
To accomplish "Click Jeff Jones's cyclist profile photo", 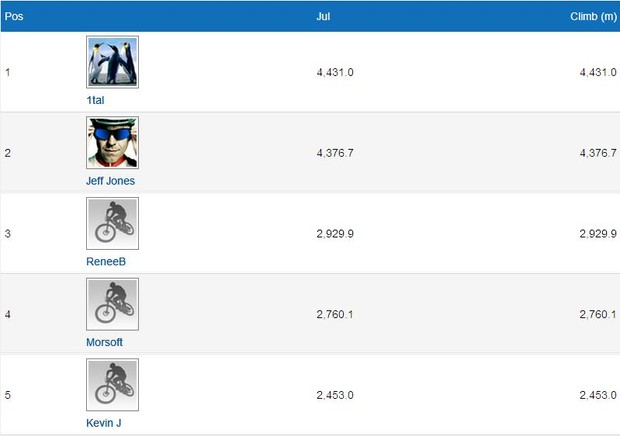I will [x=112, y=142].
